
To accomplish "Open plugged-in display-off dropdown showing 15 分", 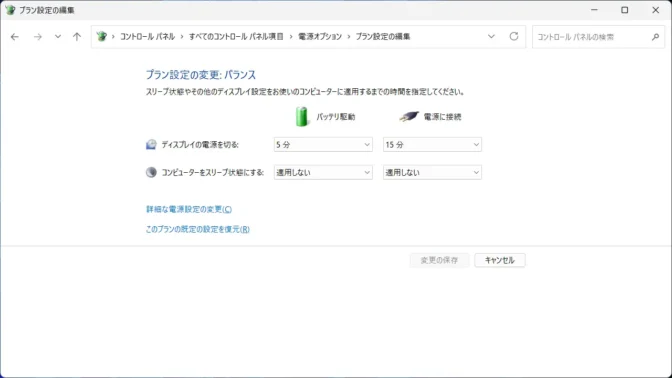I will [432, 145].
